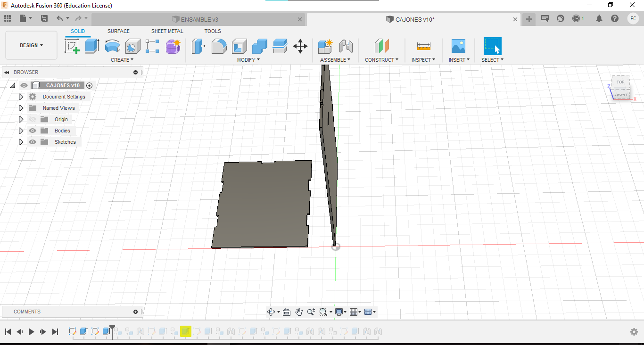Hide the Sketches folder
The width and height of the screenshot is (644, 345).
tap(33, 142)
